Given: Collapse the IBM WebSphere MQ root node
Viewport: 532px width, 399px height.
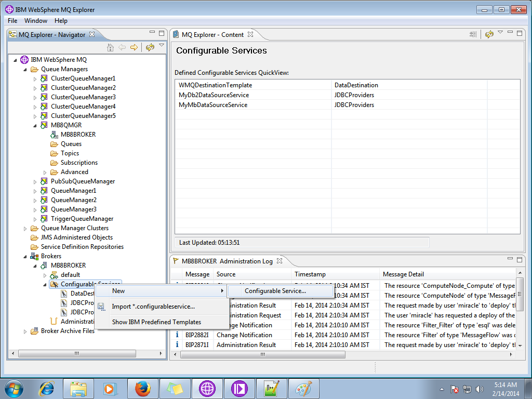Looking at the screenshot, I should pos(15,60).
